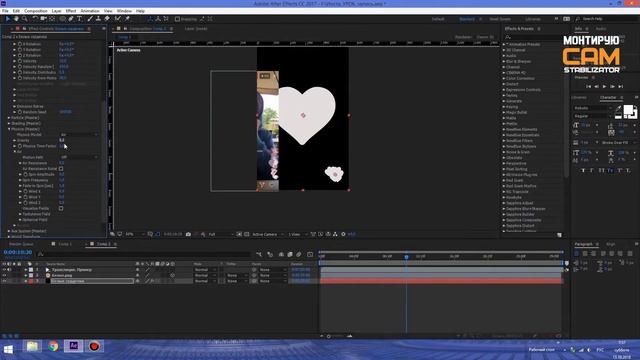640x360 pixels.
Task: Open the Effects & Presets panel menu
Action: [539, 29]
